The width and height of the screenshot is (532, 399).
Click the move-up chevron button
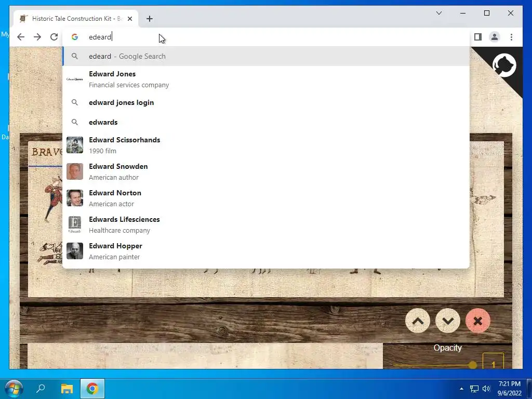click(418, 321)
